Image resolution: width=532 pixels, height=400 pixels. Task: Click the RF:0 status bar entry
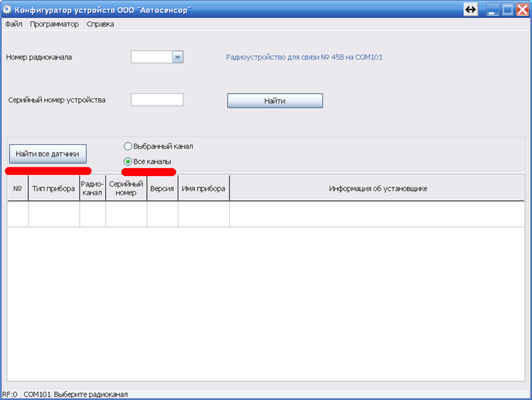click(10, 394)
